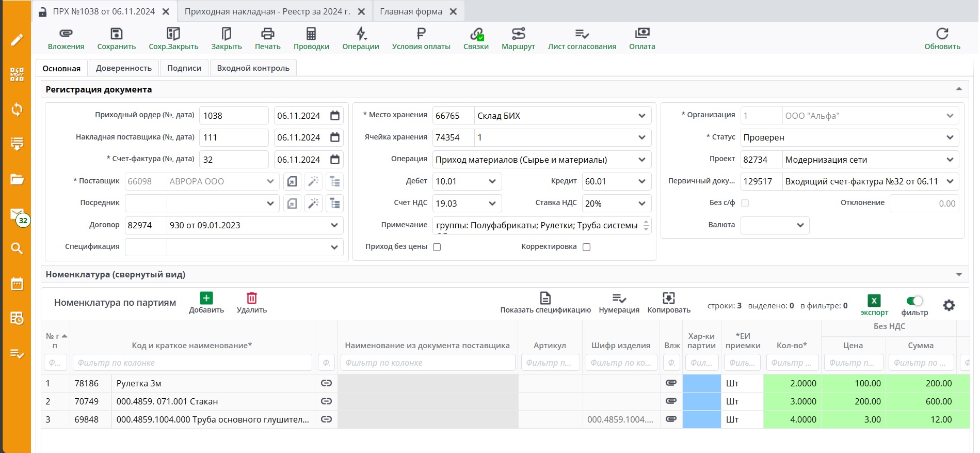Open the Вложения attachments toolbar icon
The width and height of the screenshot is (980, 453).
pyautogui.click(x=66, y=34)
